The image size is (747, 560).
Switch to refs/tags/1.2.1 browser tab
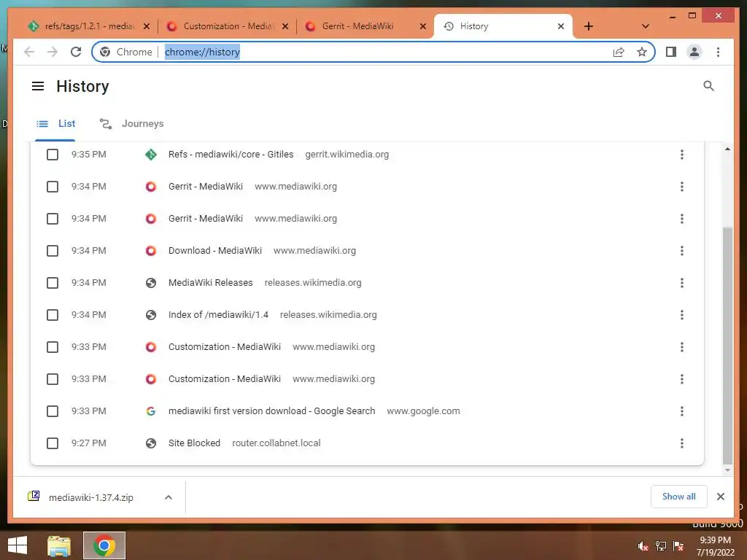88,26
